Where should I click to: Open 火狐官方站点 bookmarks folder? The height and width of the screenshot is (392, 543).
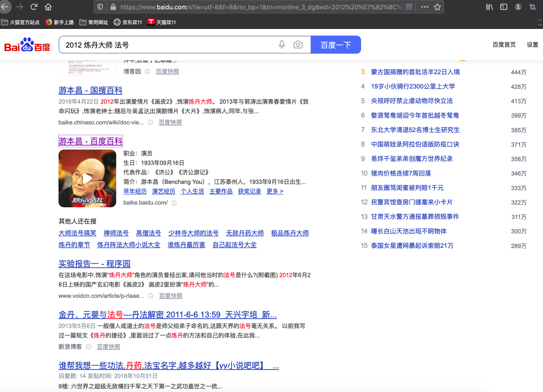(20, 22)
